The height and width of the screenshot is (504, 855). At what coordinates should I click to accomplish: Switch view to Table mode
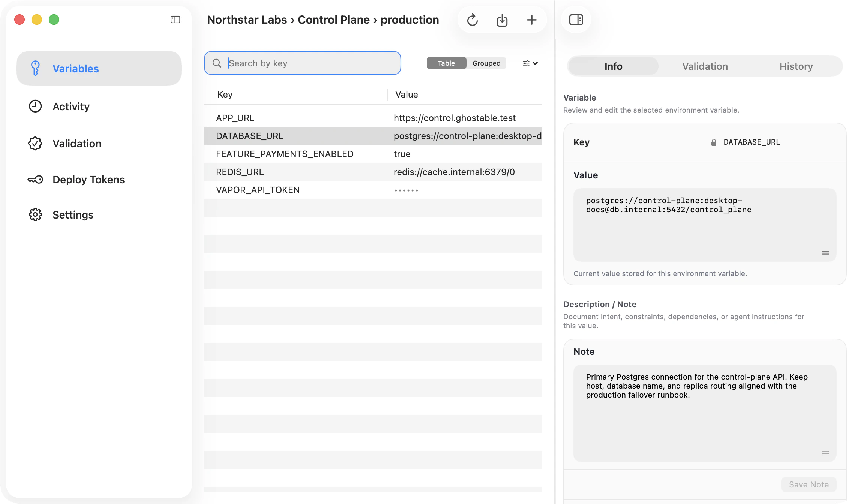point(446,63)
